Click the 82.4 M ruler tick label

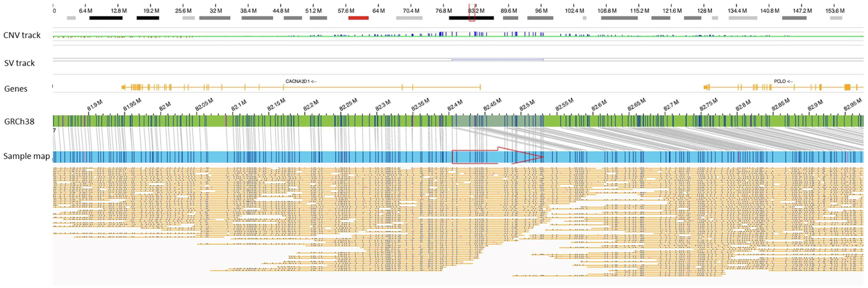(455, 105)
